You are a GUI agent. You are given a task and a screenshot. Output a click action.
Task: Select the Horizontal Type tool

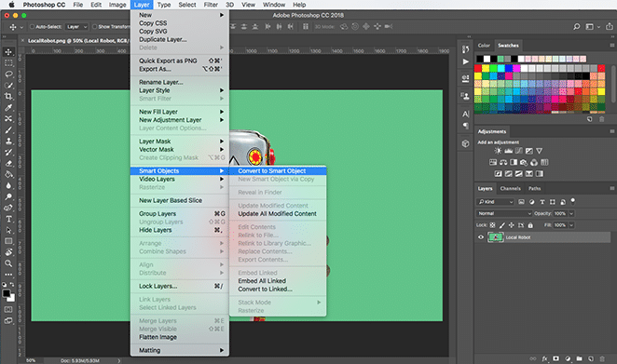click(8, 219)
